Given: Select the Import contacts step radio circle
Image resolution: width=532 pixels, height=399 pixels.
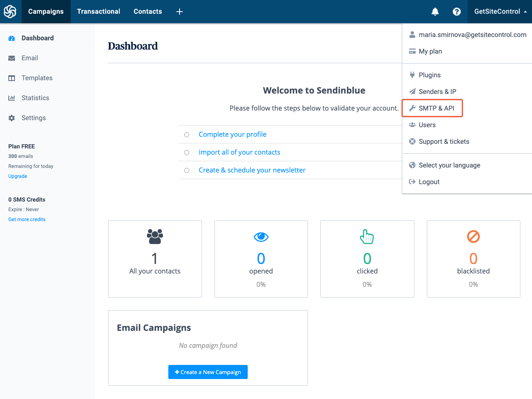Looking at the screenshot, I should tap(187, 153).
